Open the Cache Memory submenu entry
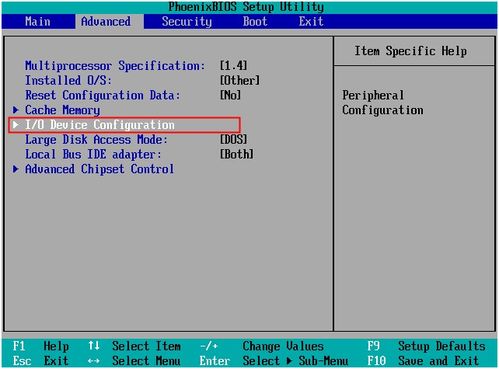 pyautogui.click(x=62, y=110)
